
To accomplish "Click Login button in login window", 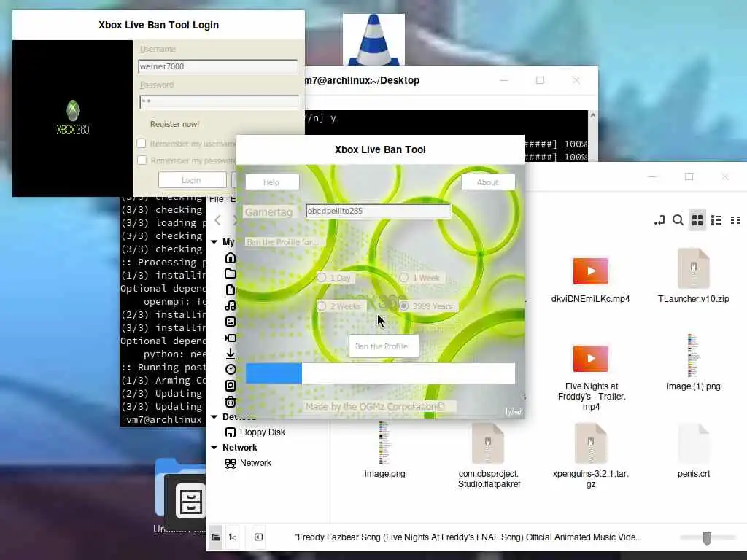I will (192, 180).
